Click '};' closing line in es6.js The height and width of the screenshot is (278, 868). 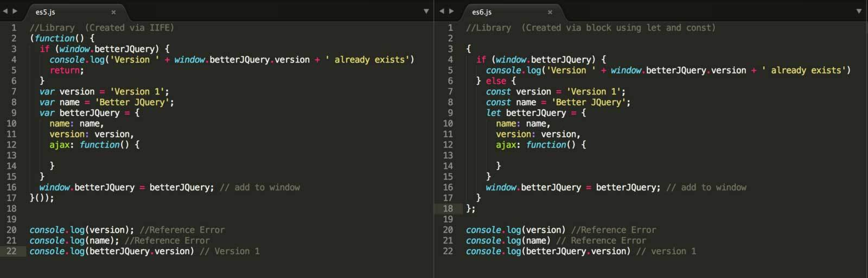click(x=470, y=208)
